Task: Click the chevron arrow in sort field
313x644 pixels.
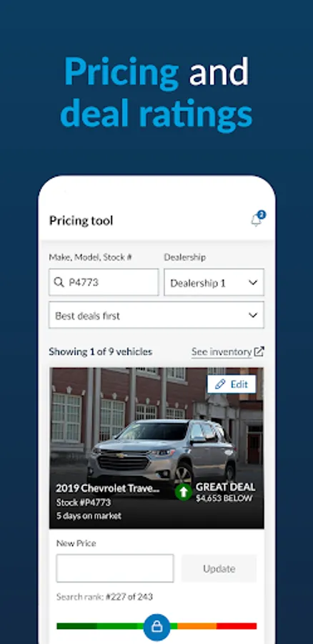Action: [253, 315]
